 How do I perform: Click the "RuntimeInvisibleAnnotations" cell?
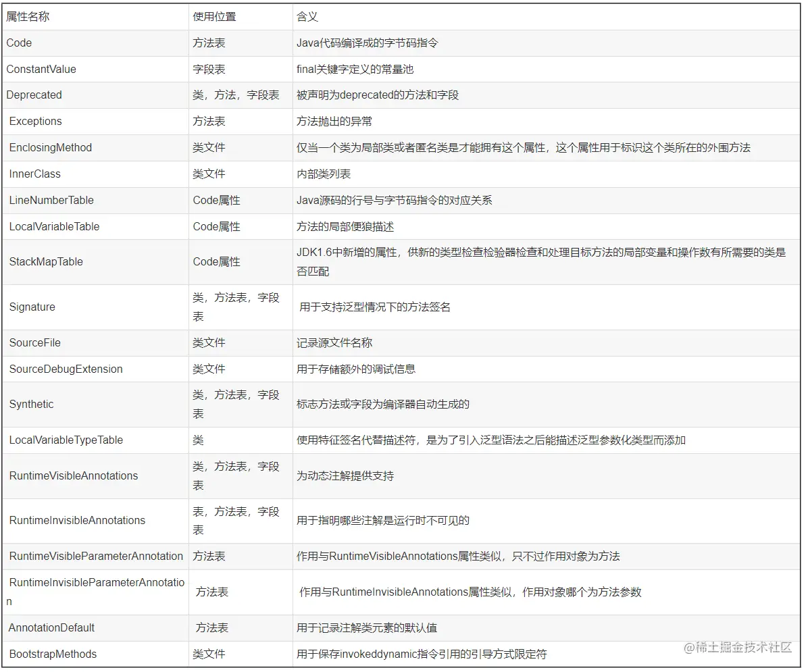click(95, 521)
